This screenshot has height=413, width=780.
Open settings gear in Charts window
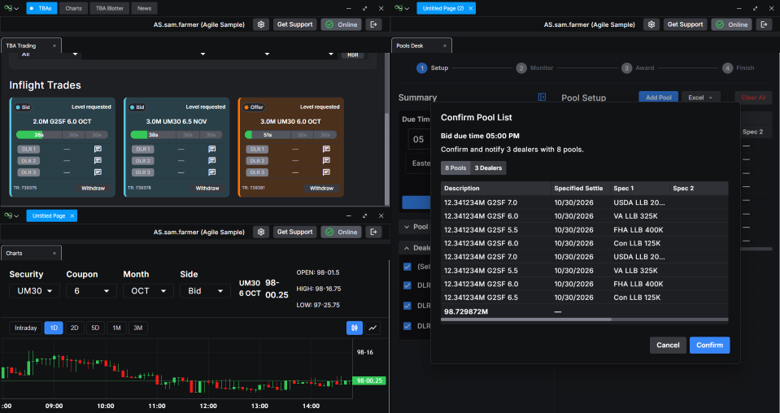[x=261, y=232]
